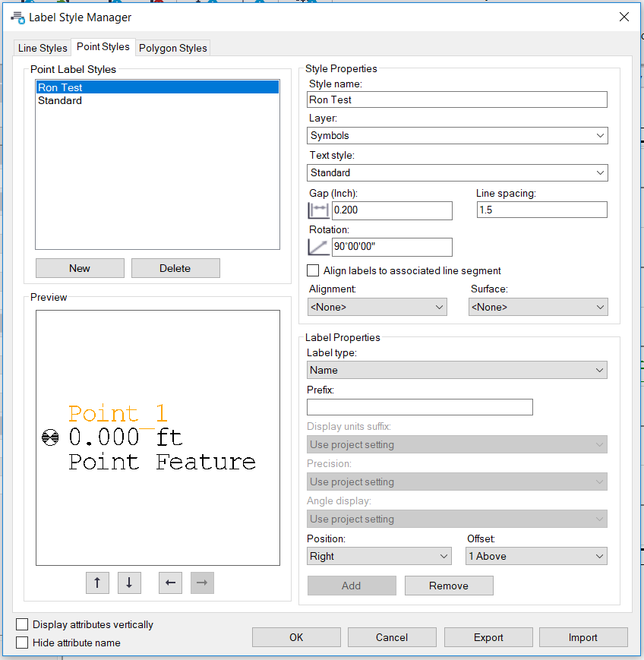The height and width of the screenshot is (660, 644).
Task: Click the Delete style button
Action: [x=175, y=268]
